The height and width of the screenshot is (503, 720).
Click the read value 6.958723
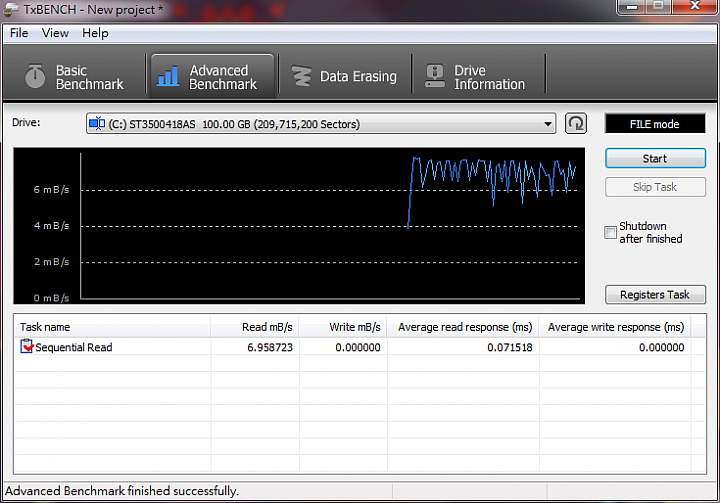click(x=270, y=347)
